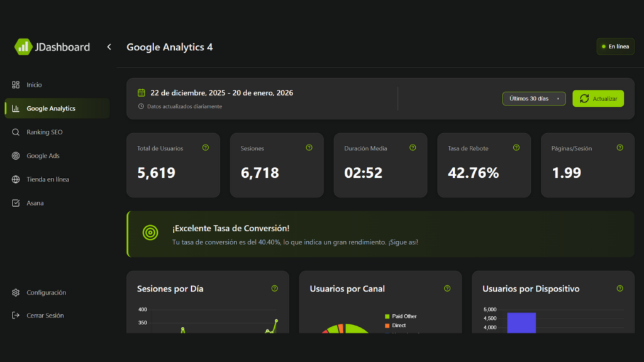Collapse the sidebar with the chevron arrow
The height and width of the screenshot is (362, 644).
click(x=109, y=47)
